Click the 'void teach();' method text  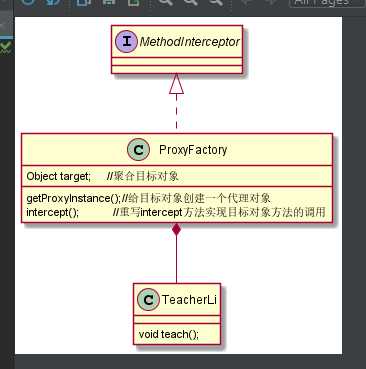click(169, 334)
